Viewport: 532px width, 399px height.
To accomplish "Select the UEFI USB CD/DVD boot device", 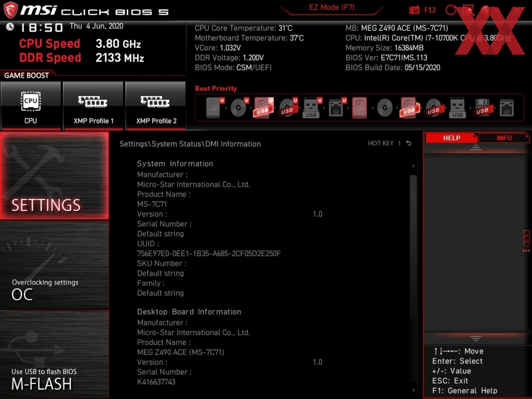I will [288, 107].
